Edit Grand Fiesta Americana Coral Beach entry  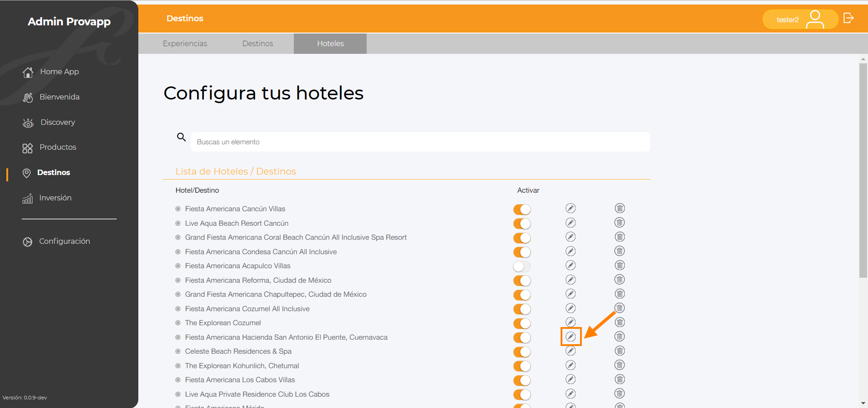[571, 237]
